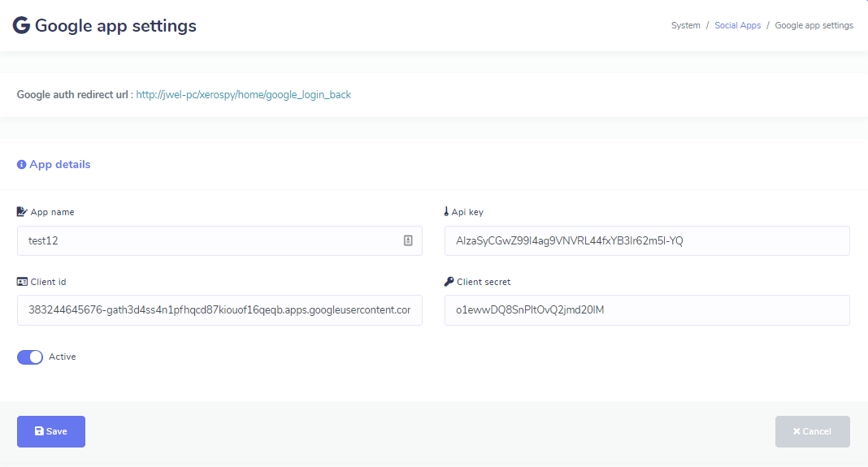
Task: Click the pen icon next to App name
Action: tap(22, 212)
